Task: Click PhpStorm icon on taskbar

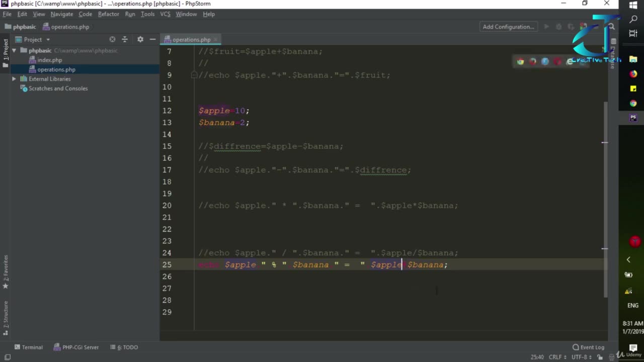Action: point(633,118)
